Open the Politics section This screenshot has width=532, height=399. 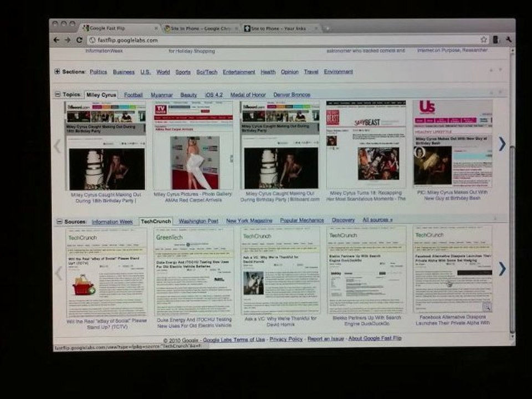click(x=99, y=72)
